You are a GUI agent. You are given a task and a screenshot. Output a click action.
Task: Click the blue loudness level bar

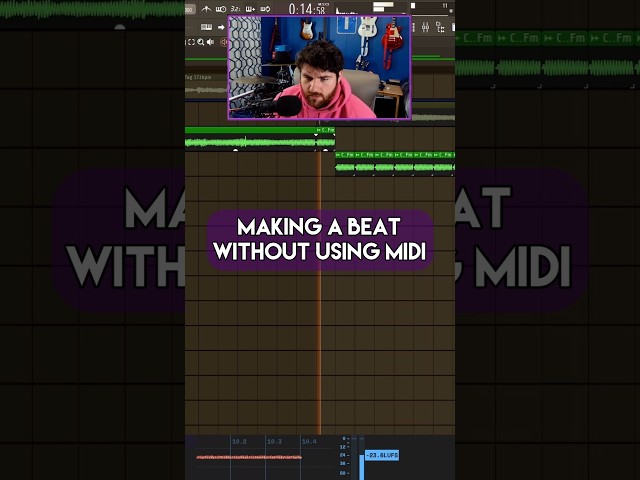click(362, 467)
